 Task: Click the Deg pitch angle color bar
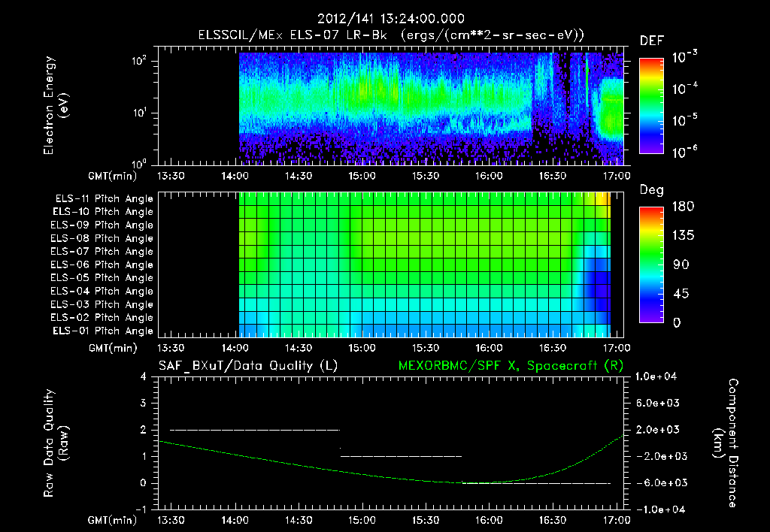[x=651, y=265]
